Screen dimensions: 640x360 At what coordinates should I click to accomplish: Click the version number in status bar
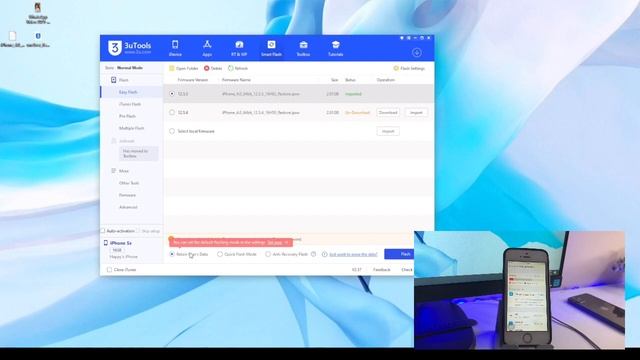pos(356,270)
